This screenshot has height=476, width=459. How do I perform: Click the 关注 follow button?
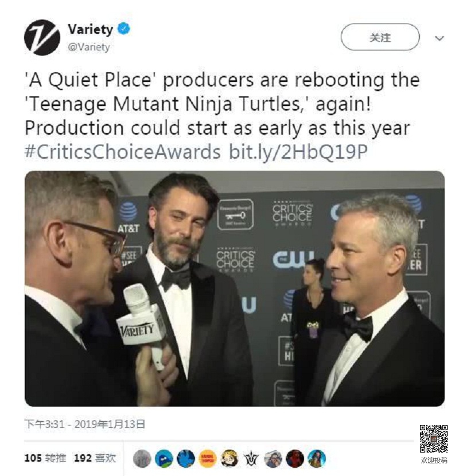tap(380, 38)
